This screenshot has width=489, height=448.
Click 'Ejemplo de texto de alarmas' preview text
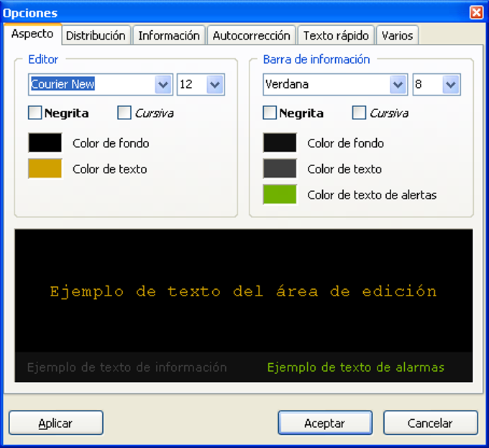pos(356,367)
